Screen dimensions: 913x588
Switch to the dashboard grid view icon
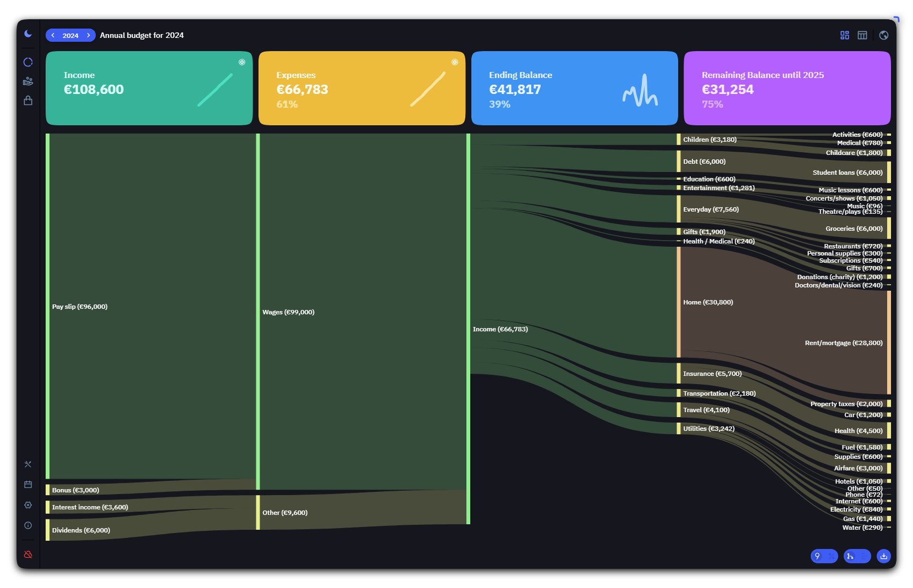(x=845, y=35)
